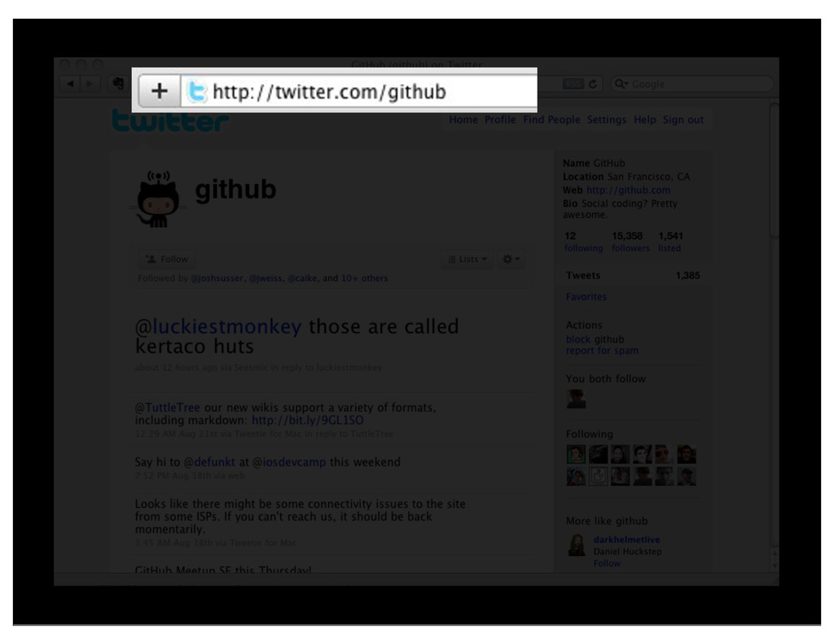Click Follow under Daniel Huckstep

(607, 563)
